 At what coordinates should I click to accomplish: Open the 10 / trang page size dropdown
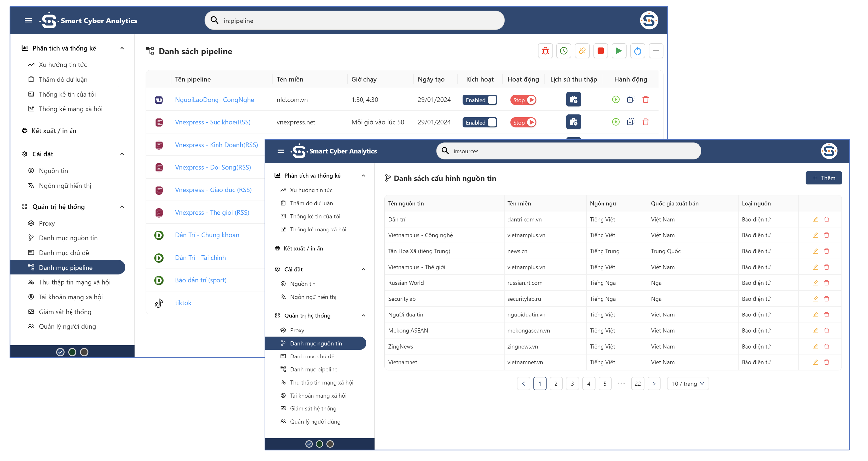click(x=687, y=384)
